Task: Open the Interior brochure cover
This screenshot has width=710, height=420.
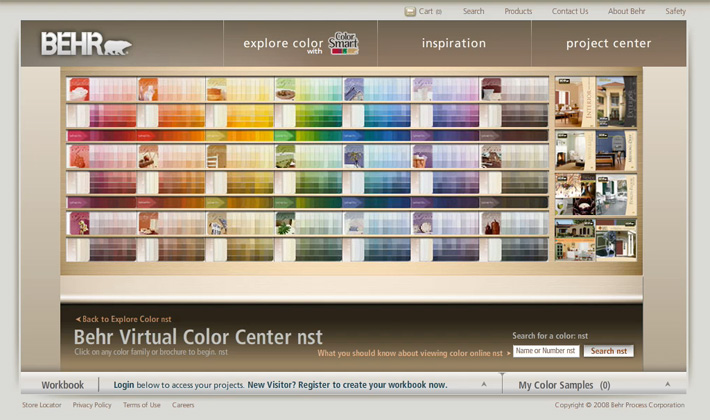Action: 575,102
